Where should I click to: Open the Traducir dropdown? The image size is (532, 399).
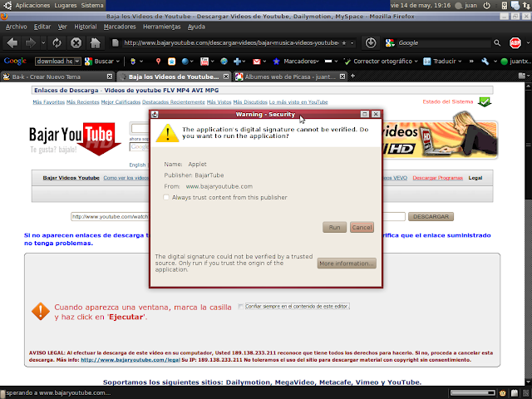460,62
